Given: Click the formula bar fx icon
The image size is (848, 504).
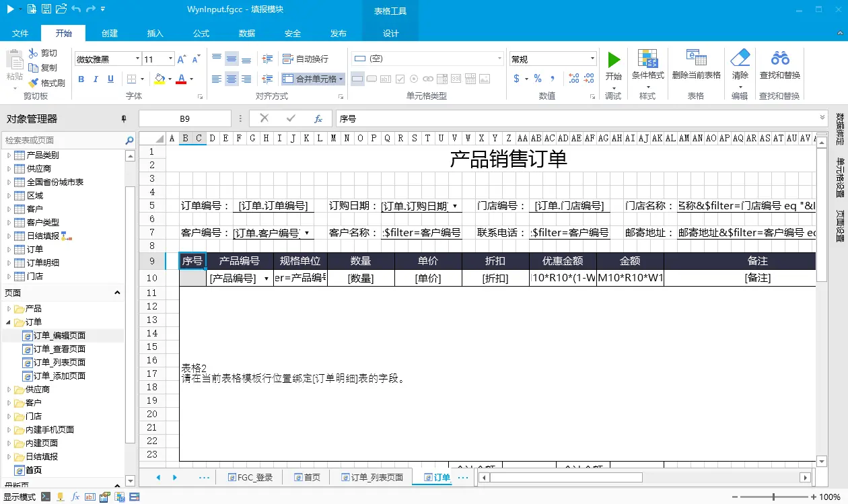Looking at the screenshot, I should coord(319,118).
